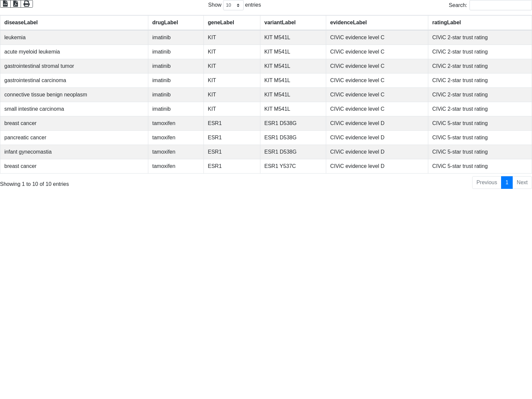Image resolution: width=532 pixels, height=399 pixels.
Task: Print the table using printer icon
Action: (27, 4)
